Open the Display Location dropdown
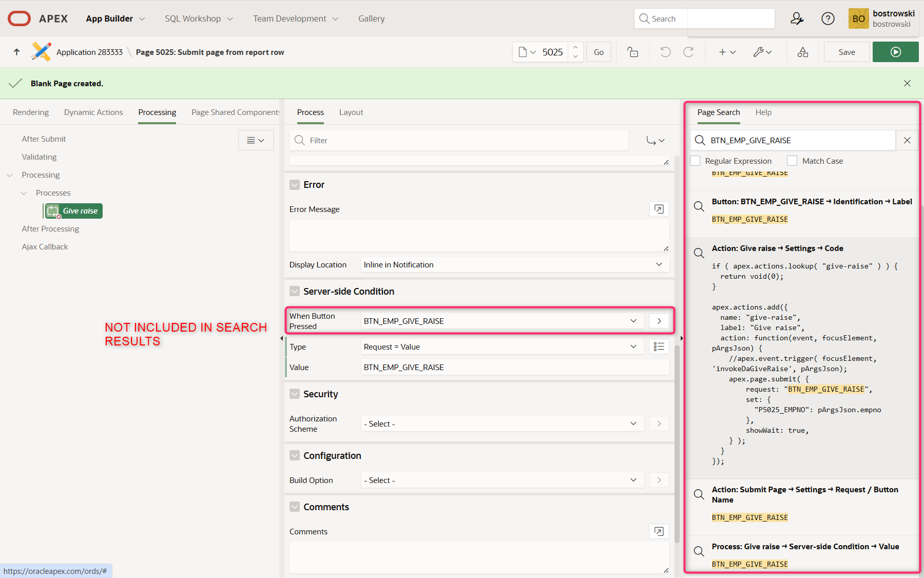The width and height of the screenshot is (924, 578). pyautogui.click(x=514, y=265)
